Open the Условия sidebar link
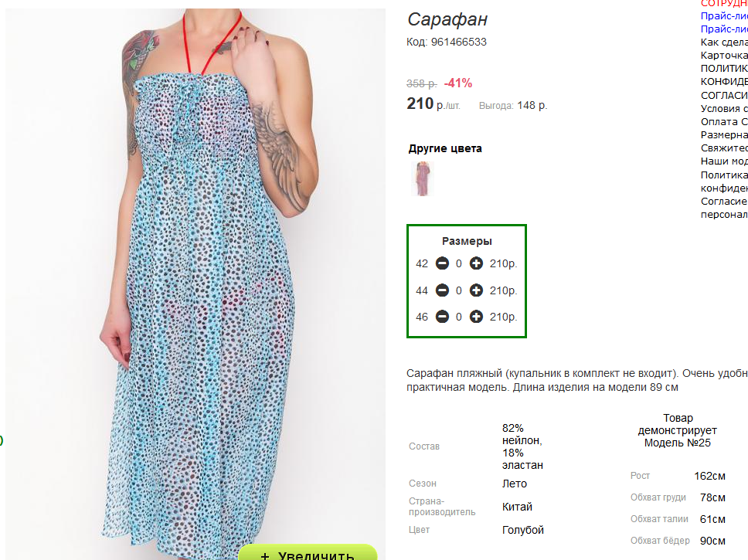 point(724,108)
